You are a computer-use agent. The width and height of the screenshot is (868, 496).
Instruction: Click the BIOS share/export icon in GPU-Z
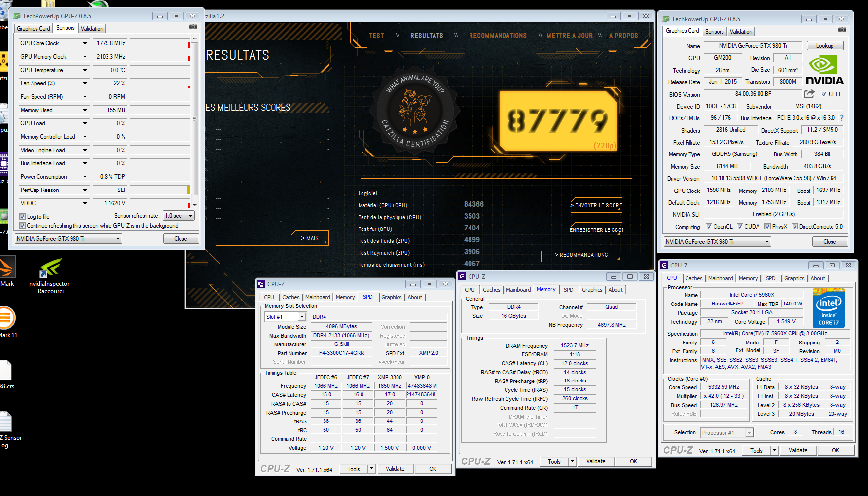pos(809,94)
